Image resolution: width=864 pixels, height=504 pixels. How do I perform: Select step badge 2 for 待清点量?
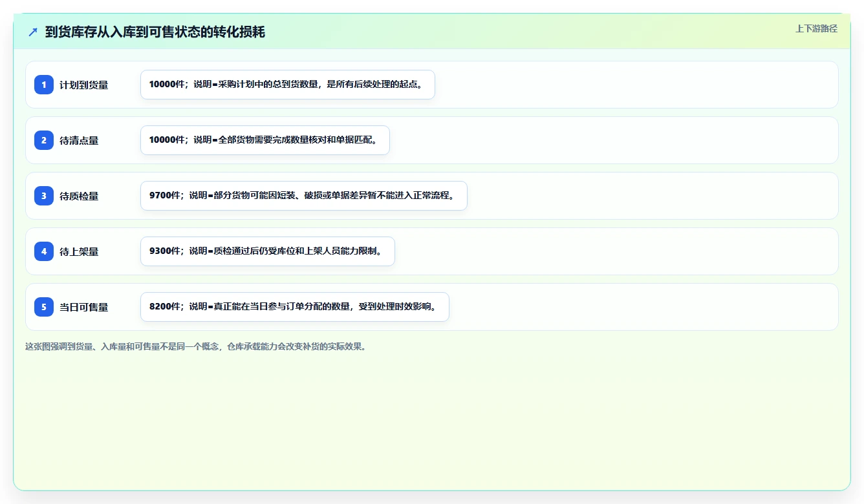[x=44, y=140]
